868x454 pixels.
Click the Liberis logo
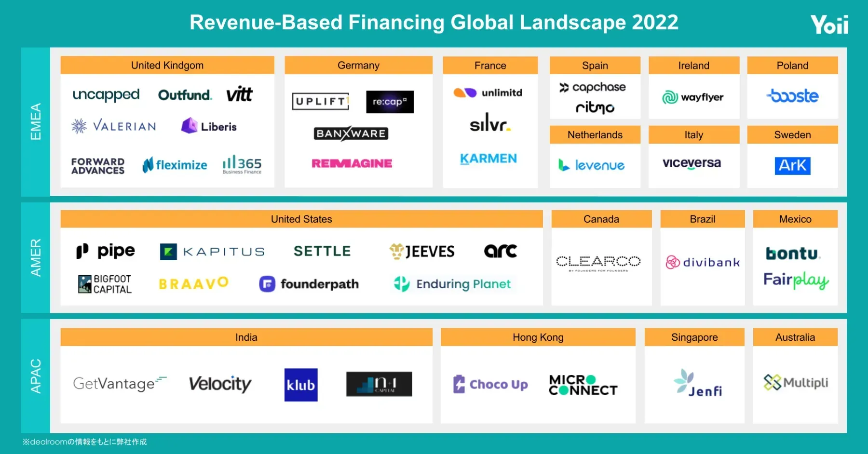tap(209, 126)
